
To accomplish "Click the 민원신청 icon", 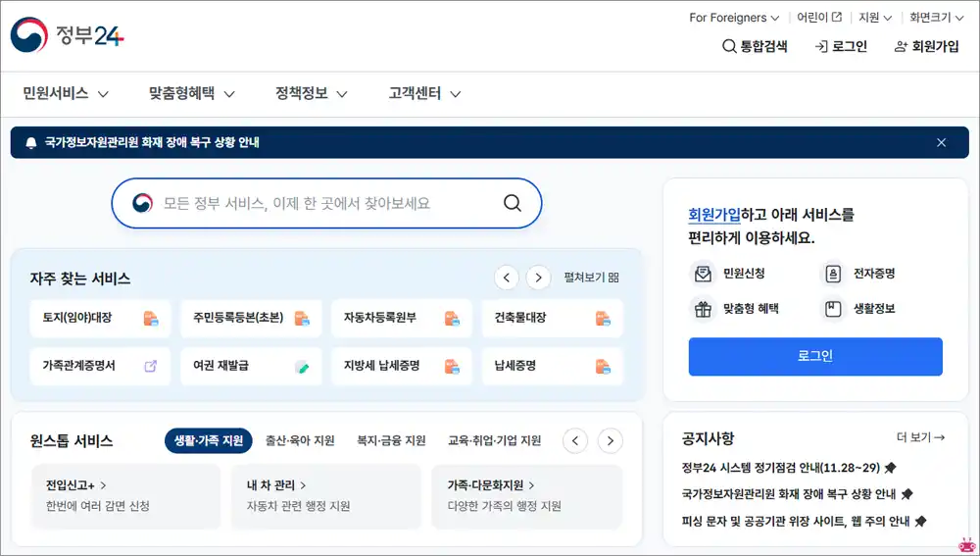I will pos(703,274).
